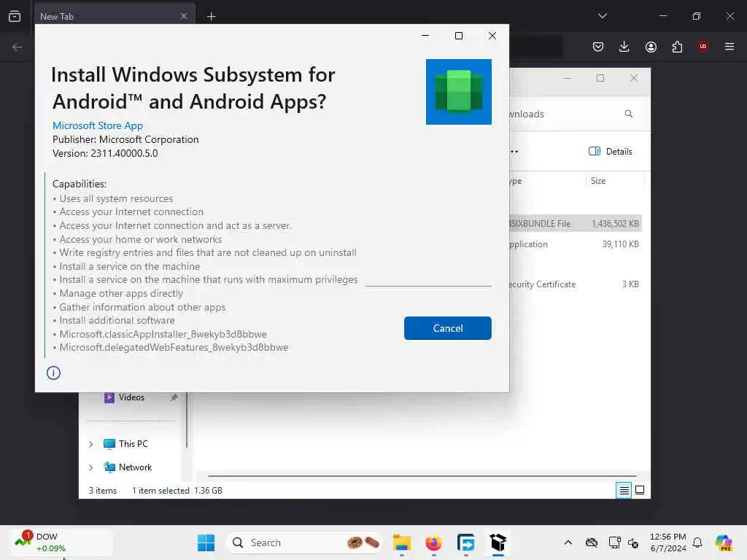Expand the This PC tree node
The width and height of the screenshot is (747, 560).
pyautogui.click(x=90, y=444)
